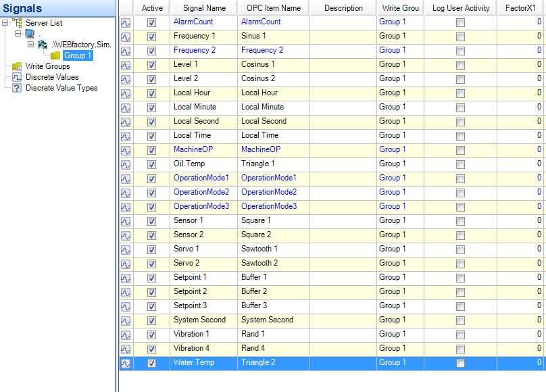Select Group 1 in the server tree
The width and height of the screenshot is (546, 392).
point(78,55)
